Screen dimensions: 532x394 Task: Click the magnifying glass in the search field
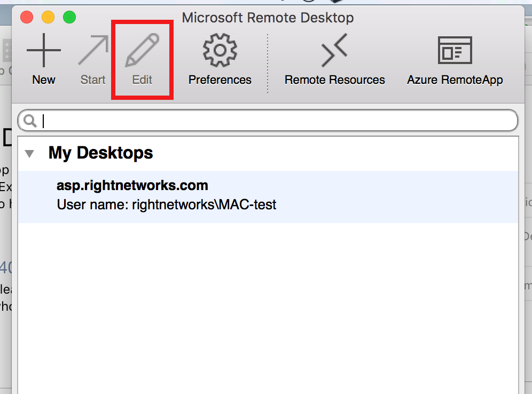pyautogui.click(x=30, y=120)
